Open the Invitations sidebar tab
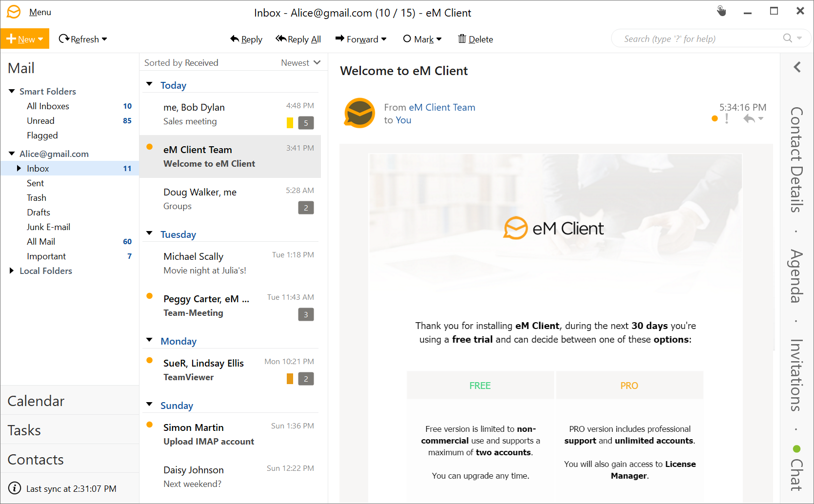The width and height of the screenshot is (814, 504). pos(796,375)
